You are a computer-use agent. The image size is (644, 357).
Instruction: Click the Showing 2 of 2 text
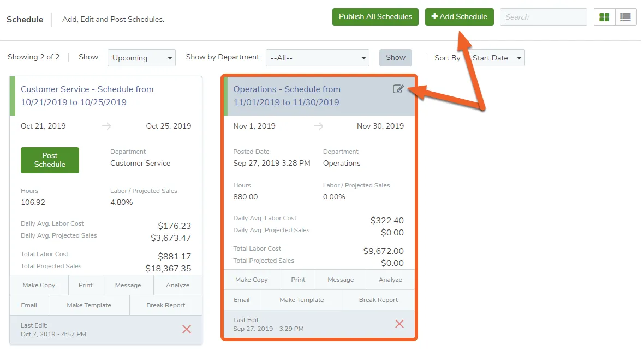click(34, 57)
